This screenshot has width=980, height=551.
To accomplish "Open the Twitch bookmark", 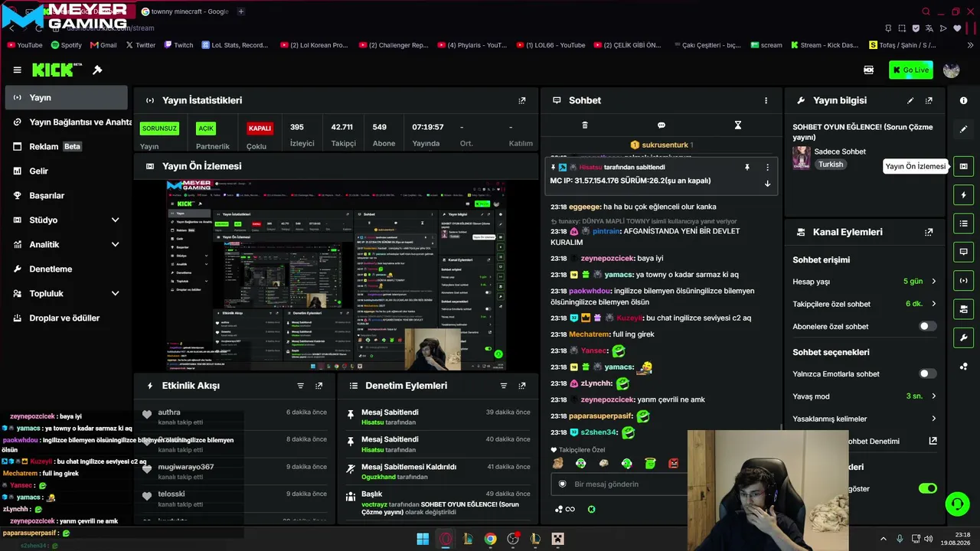I will pos(178,45).
